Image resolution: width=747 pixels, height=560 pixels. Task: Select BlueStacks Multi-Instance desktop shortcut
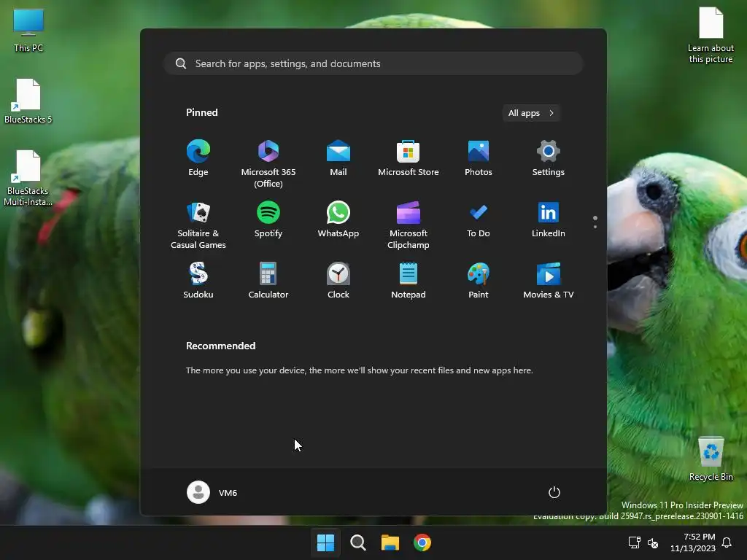28,178
